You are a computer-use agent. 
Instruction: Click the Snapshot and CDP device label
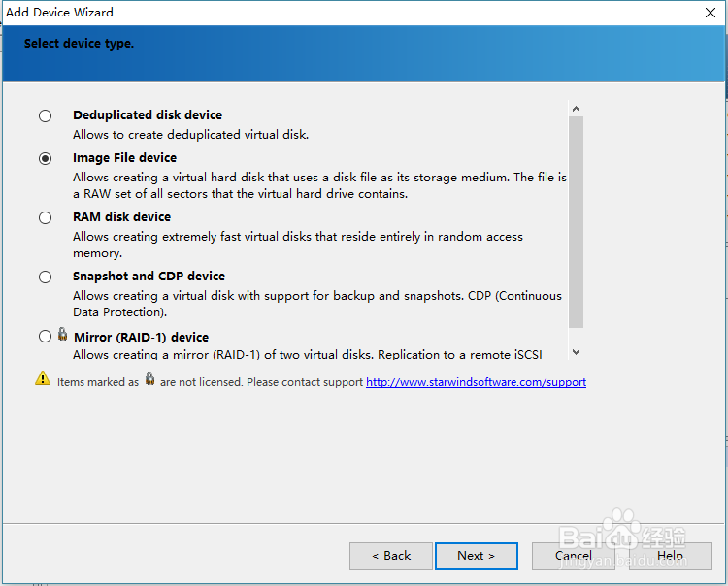pyautogui.click(x=149, y=277)
